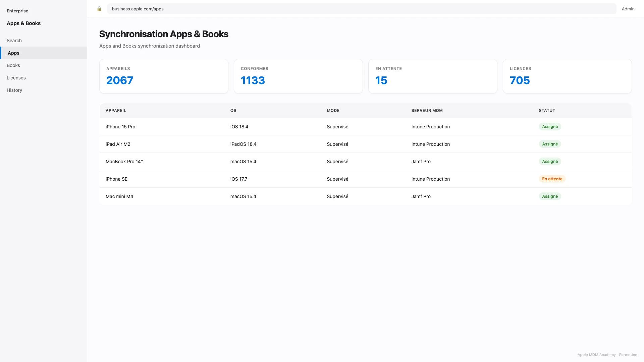Click the Assigné badge for Mac mini M4
Viewport: 644px width, 362px height.
click(550, 196)
